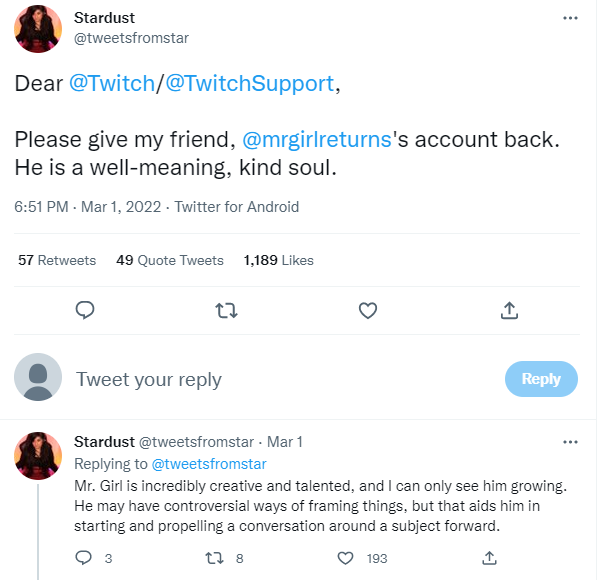Open the Twitter for Android source link
605x580 pixels.
pos(237,207)
